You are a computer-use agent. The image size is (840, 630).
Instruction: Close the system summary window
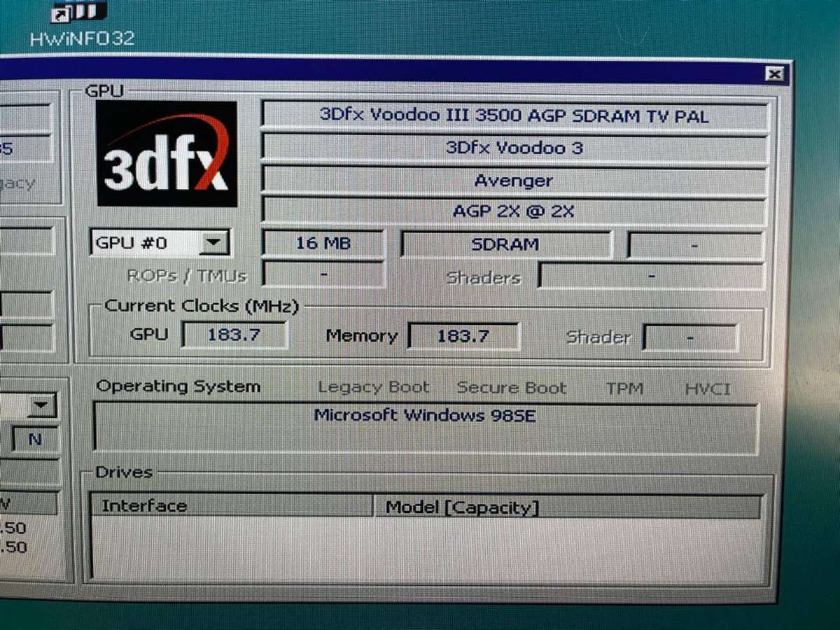[773, 73]
